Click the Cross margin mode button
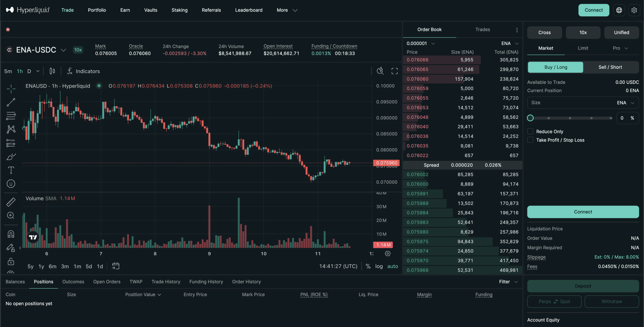The height and width of the screenshot is (327, 644). [544, 32]
